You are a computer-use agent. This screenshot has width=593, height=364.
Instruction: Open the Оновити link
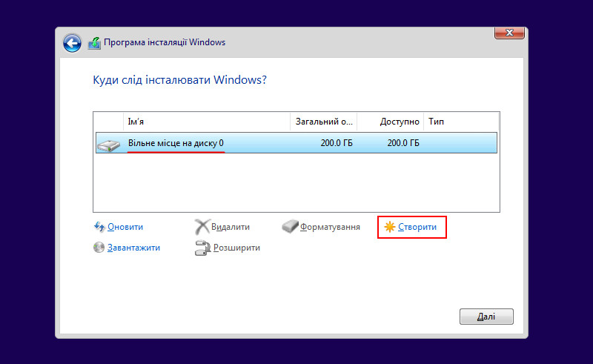125,227
